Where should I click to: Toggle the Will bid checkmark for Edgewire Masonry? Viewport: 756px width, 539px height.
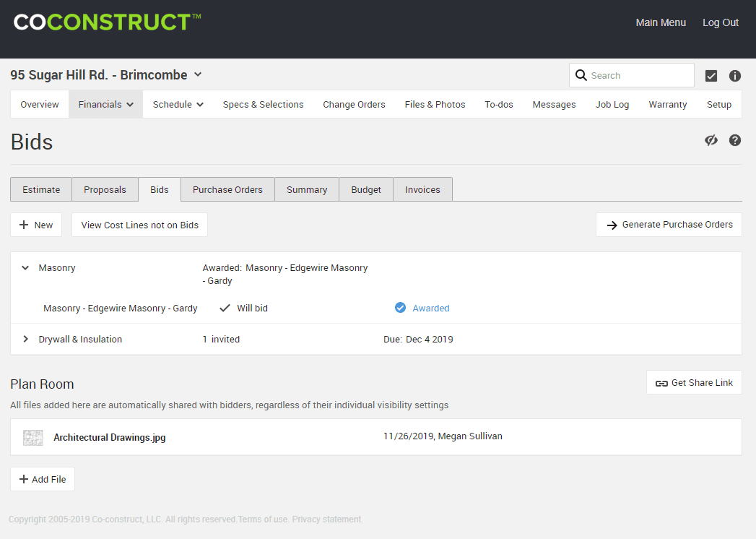pos(225,308)
